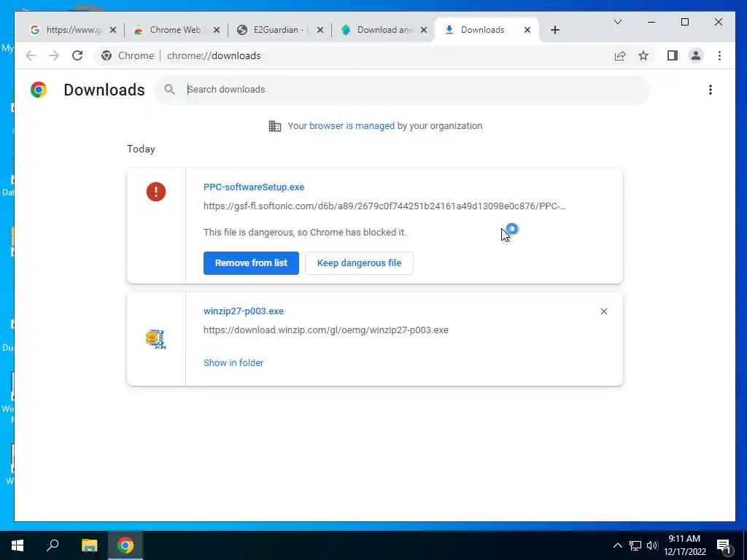The height and width of the screenshot is (560, 747).
Task: Open the PPC-softwareSetup.exe file link
Action: pos(253,187)
